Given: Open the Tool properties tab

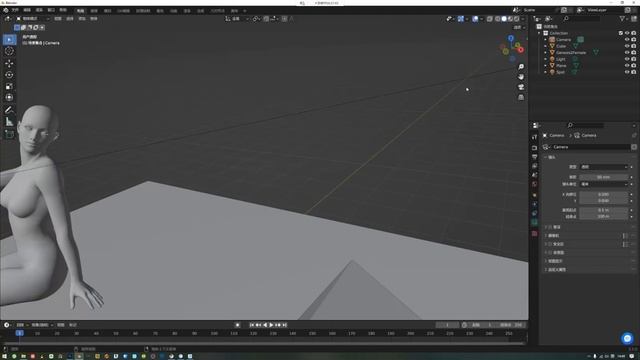Looking at the screenshot, I should click(535, 137).
